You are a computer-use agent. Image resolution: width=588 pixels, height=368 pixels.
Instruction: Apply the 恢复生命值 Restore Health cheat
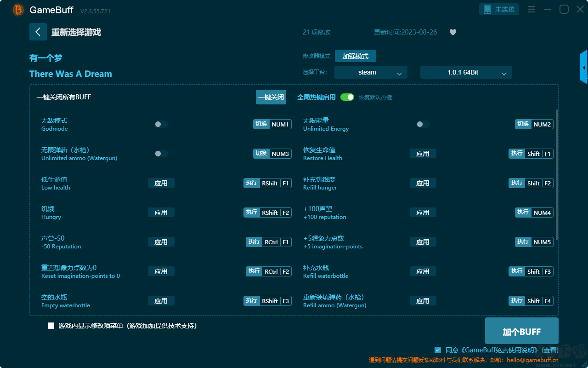coord(423,154)
